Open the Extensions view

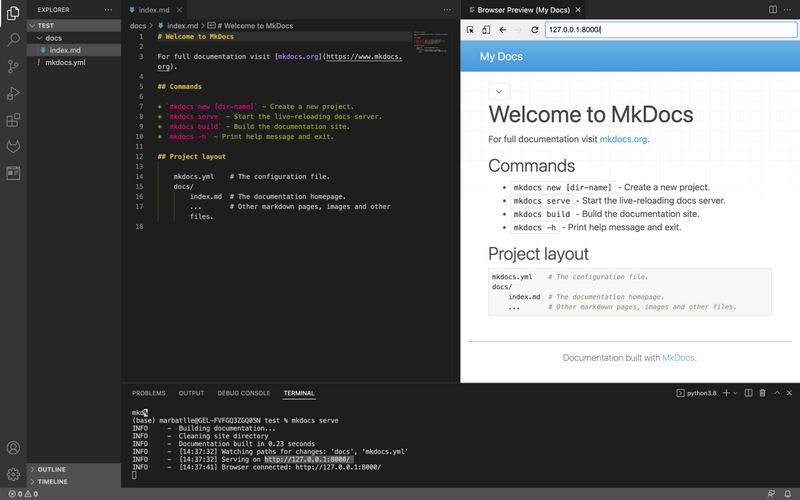[13, 120]
